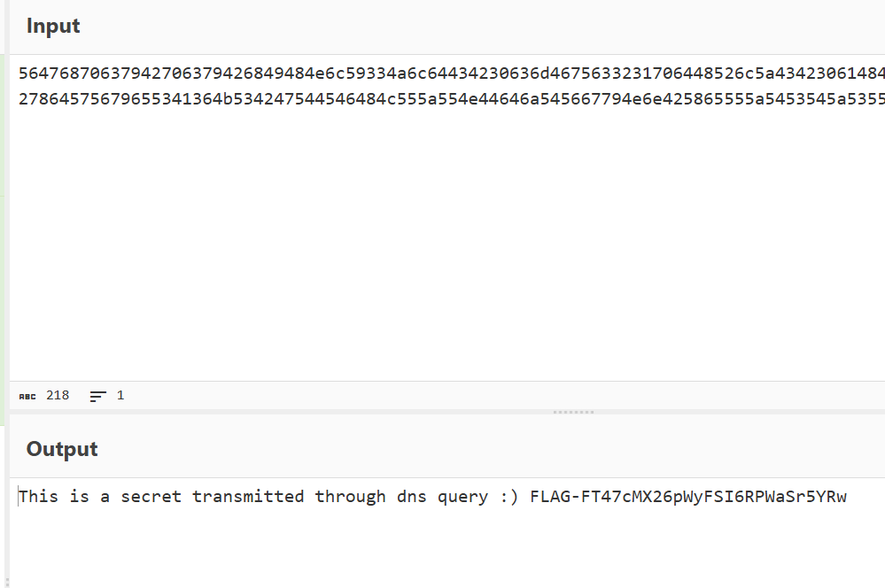885x588 pixels.
Task: Select the 218 character length value
Action: (x=58, y=396)
